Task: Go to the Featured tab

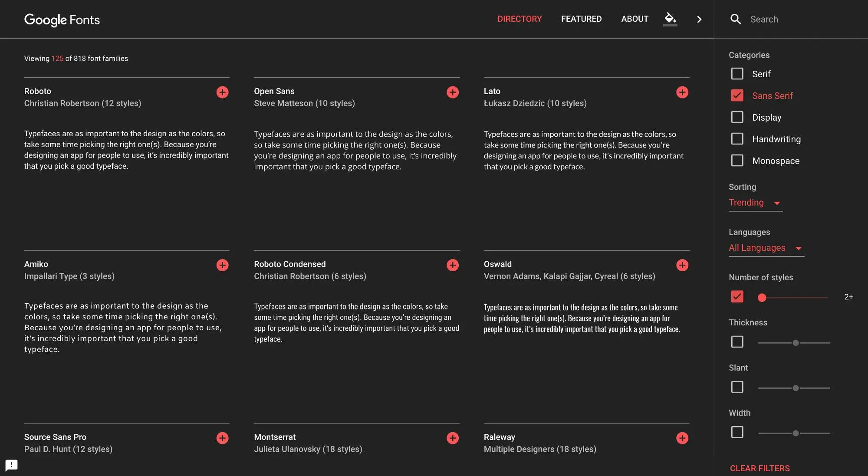Action: (x=581, y=19)
